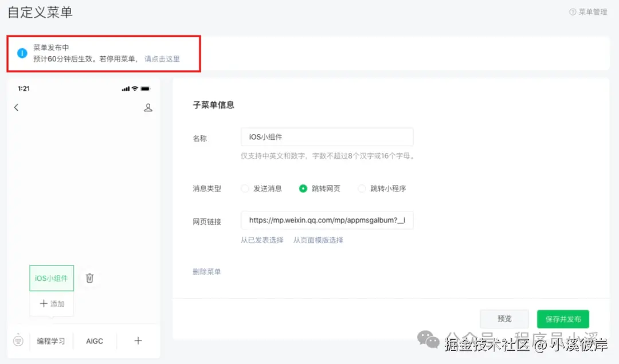This screenshot has width=619, height=364.
Task: Click the blue info icon in the banner
Action: [x=22, y=54]
